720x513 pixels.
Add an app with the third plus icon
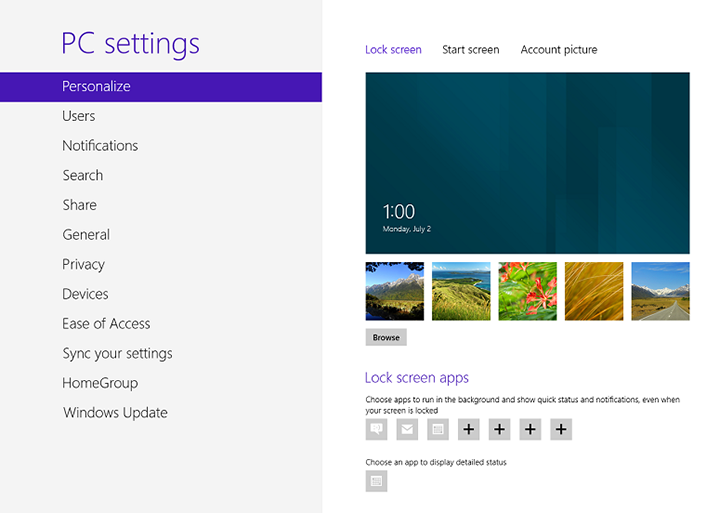point(530,429)
